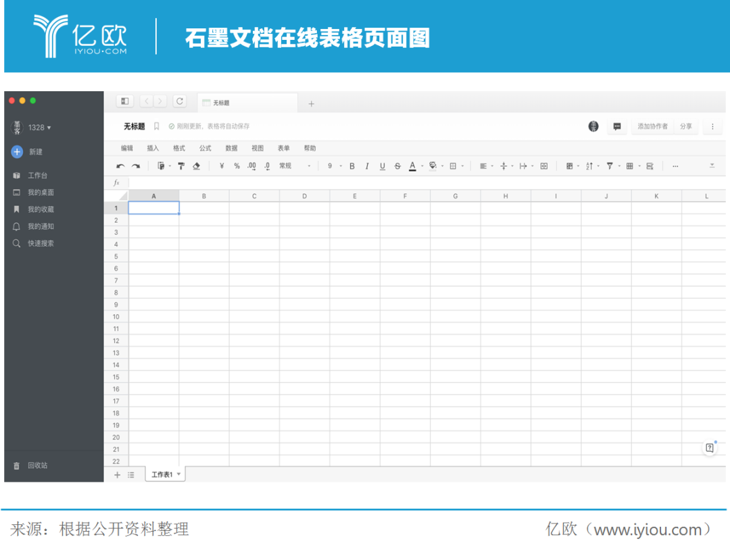
Task: Show more toolbar options ellipsis
Action: 675,166
